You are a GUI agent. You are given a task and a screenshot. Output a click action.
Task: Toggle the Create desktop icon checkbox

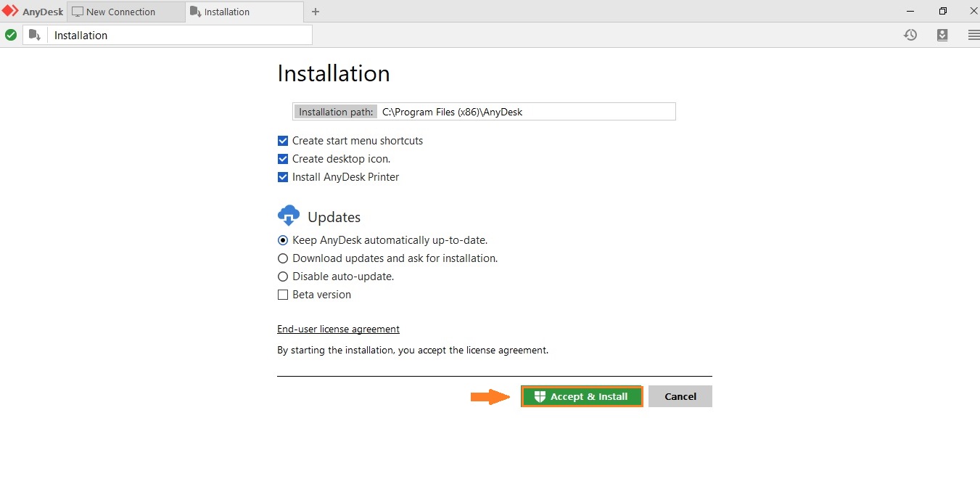[283, 159]
